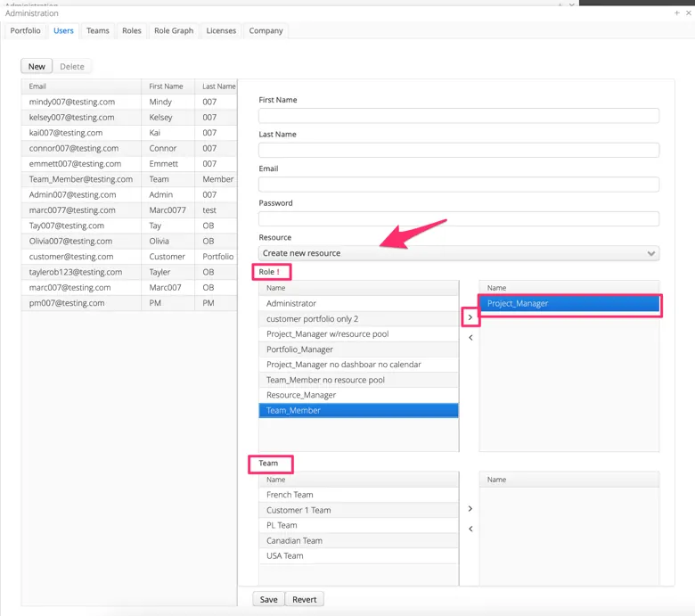Select user pm007@testing.com
This screenshot has width=695, height=616.
point(129,303)
